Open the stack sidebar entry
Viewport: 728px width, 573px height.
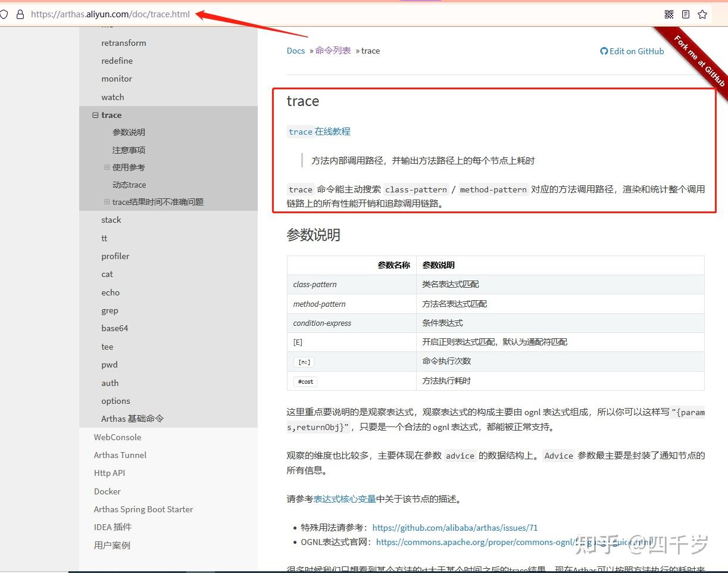[111, 220]
